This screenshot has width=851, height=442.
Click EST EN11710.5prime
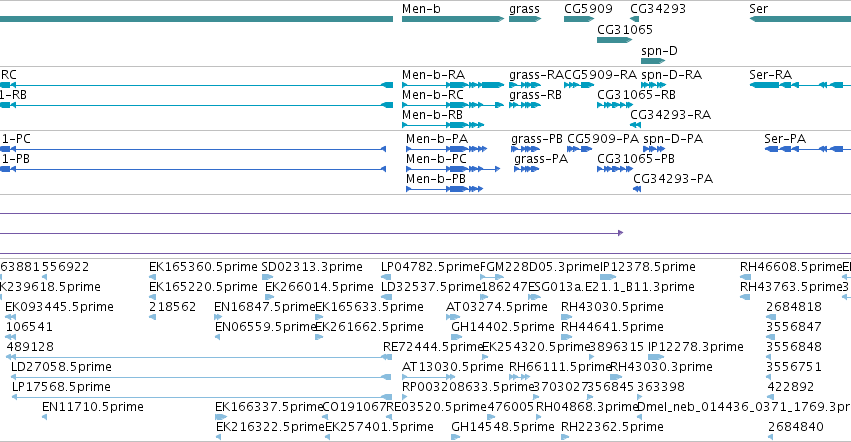point(45,417)
